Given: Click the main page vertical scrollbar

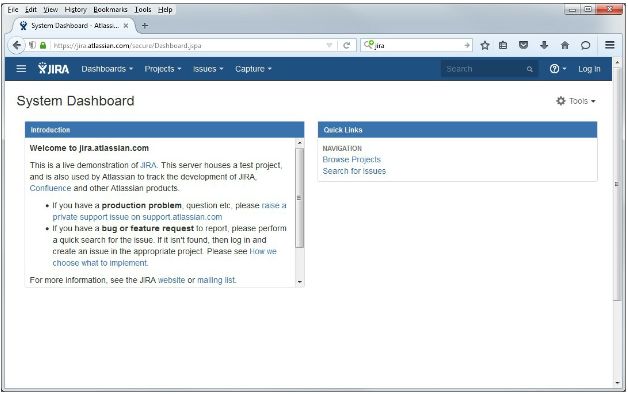Looking at the screenshot, I should pos(617,183).
